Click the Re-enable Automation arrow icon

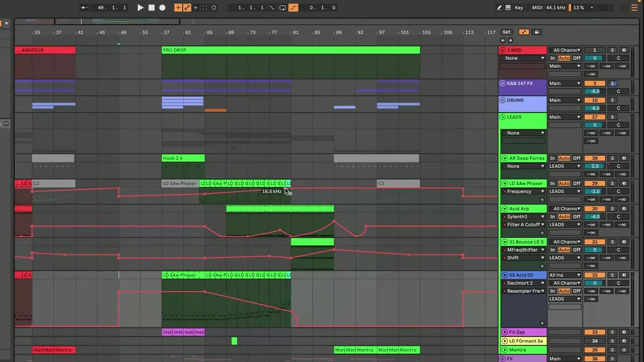(196, 8)
